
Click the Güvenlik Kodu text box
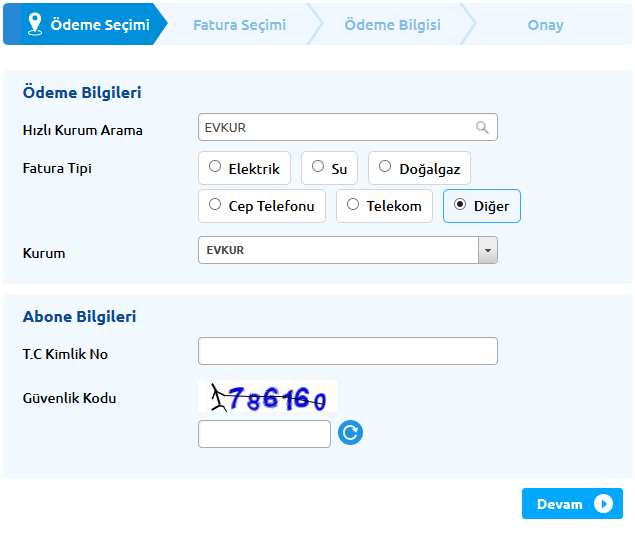pos(264,433)
